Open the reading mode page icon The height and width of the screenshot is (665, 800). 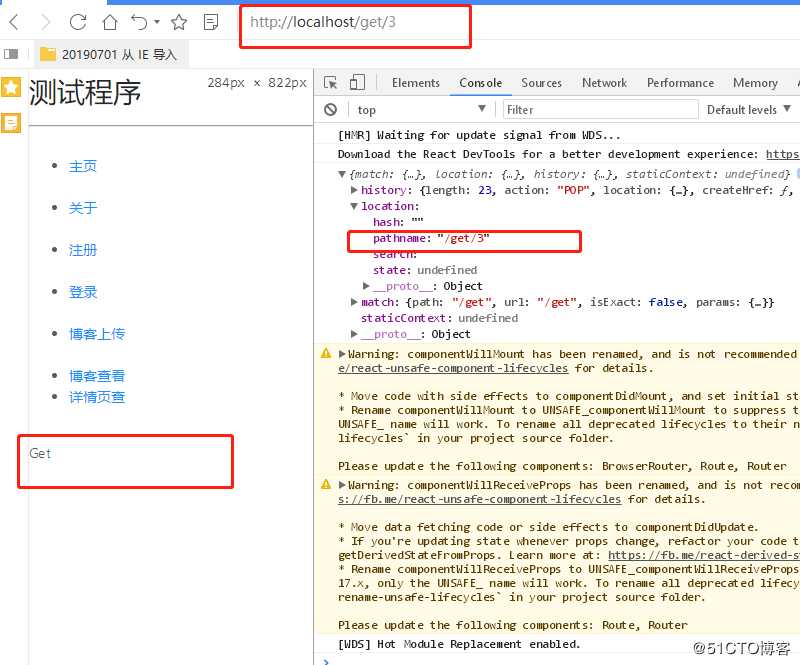[211, 22]
